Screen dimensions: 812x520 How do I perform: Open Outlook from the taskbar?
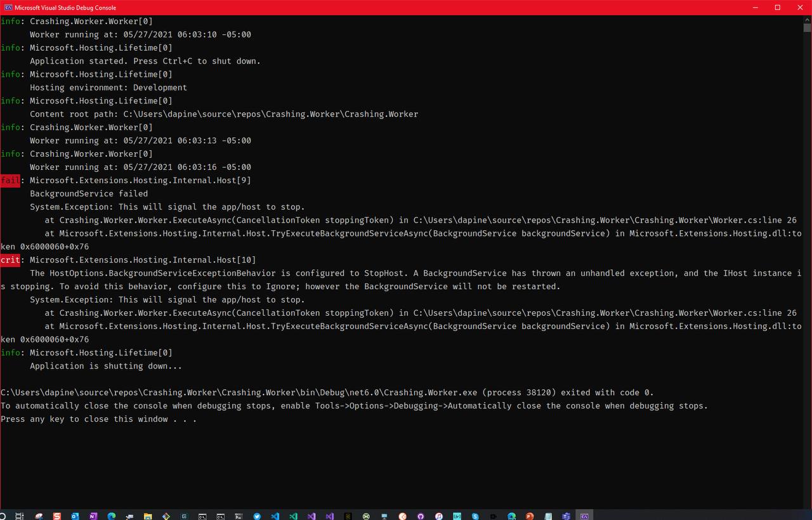tap(75, 516)
